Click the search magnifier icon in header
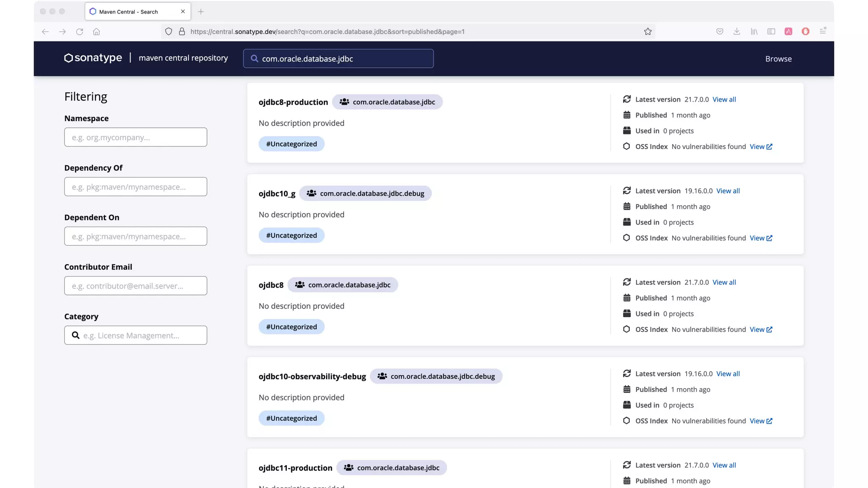Screen dimensions: 868x488 click(254, 58)
